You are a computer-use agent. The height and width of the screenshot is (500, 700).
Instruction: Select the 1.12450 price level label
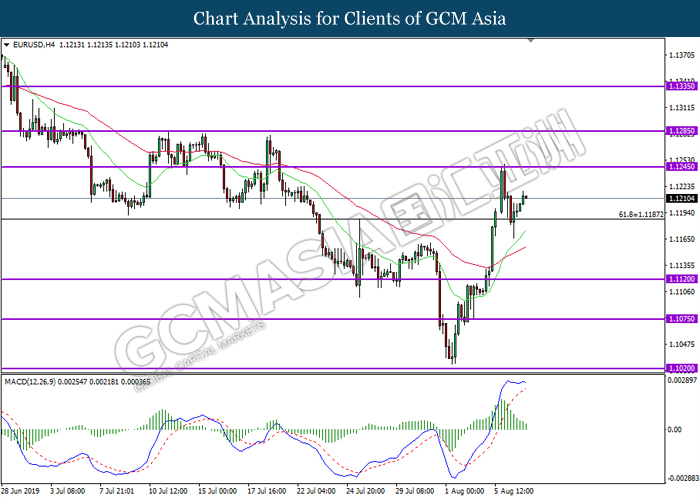click(681, 167)
